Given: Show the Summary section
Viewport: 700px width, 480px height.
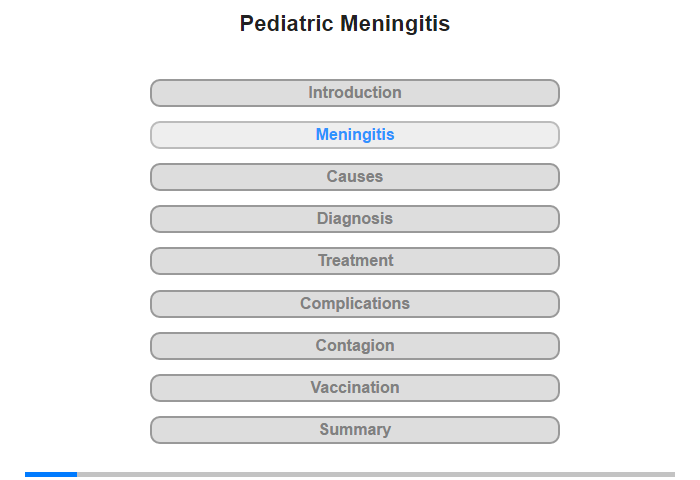Looking at the screenshot, I should [x=355, y=430].
